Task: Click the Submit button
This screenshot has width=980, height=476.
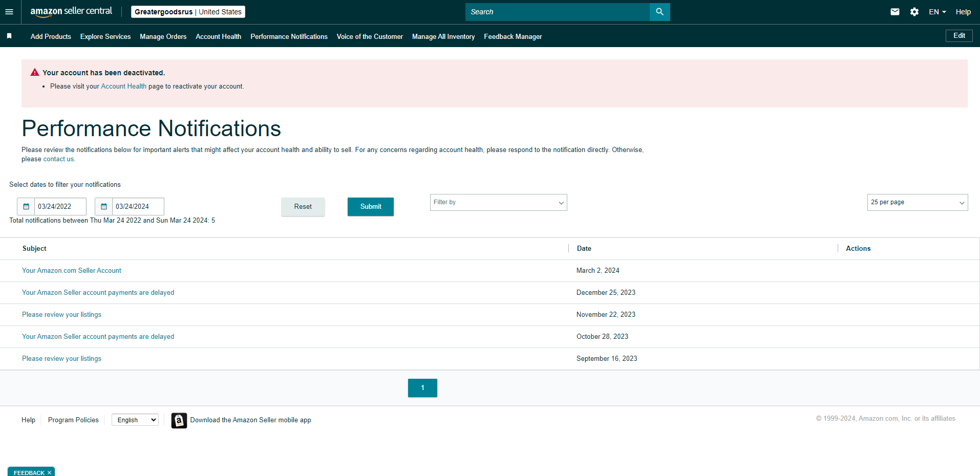Action: (x=371, y=207)
